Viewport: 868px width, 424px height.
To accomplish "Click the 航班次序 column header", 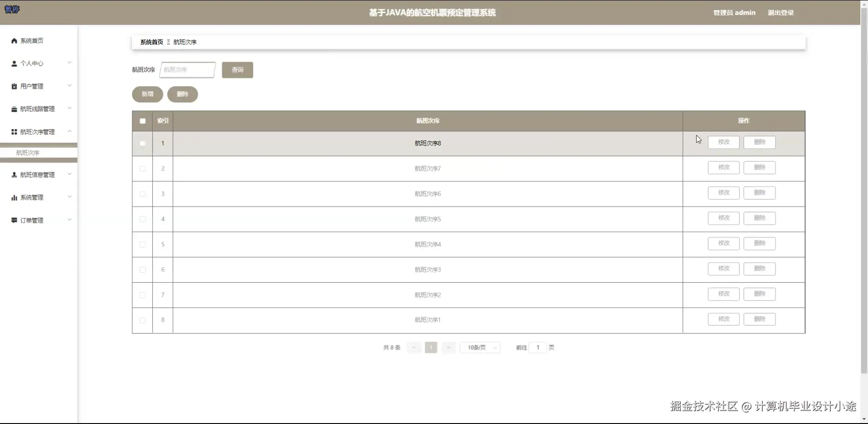I will pos(428,121).
